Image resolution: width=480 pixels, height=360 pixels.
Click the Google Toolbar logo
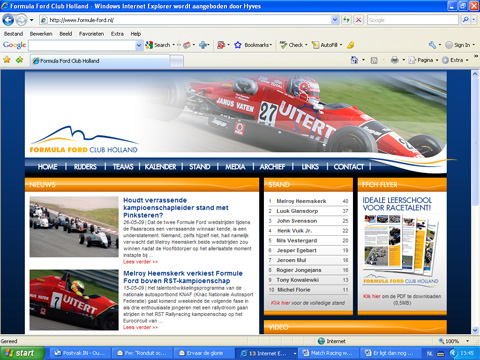pyautogui.click(x=14, y=45)
